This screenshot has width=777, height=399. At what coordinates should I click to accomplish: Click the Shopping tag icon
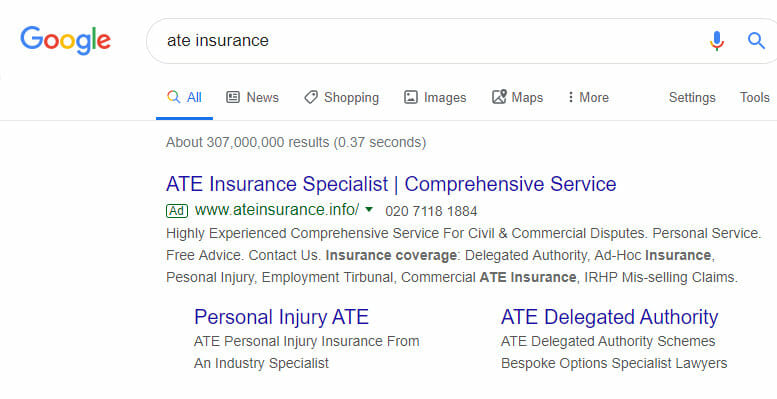click(x=311, y=97)
